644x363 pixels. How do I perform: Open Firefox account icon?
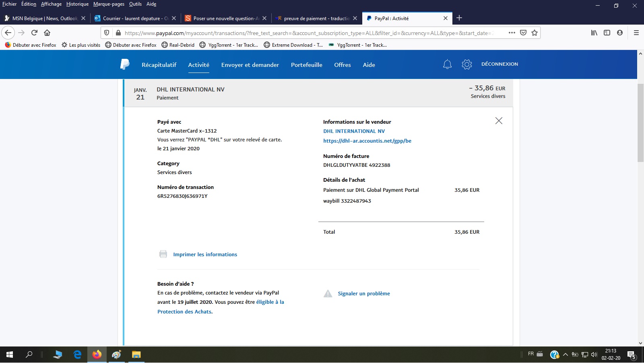click(620, 33)
